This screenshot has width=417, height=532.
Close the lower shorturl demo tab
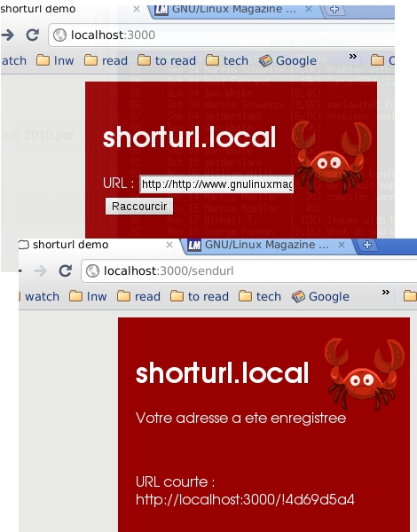coord(169,245)
